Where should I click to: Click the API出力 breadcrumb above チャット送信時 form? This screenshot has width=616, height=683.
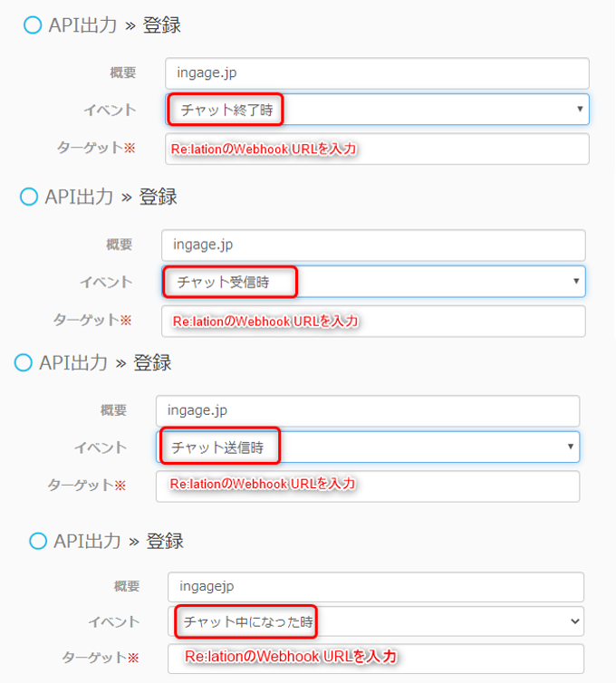click(73, 363)
